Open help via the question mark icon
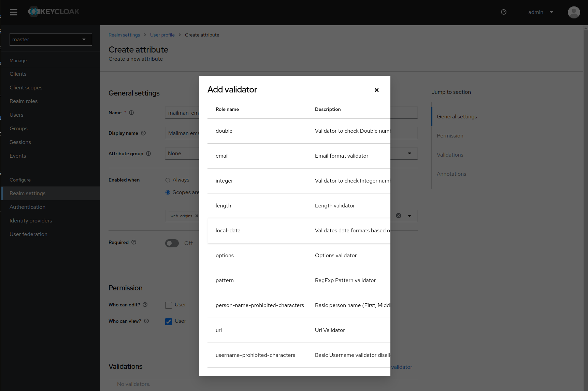 [504, 12]
